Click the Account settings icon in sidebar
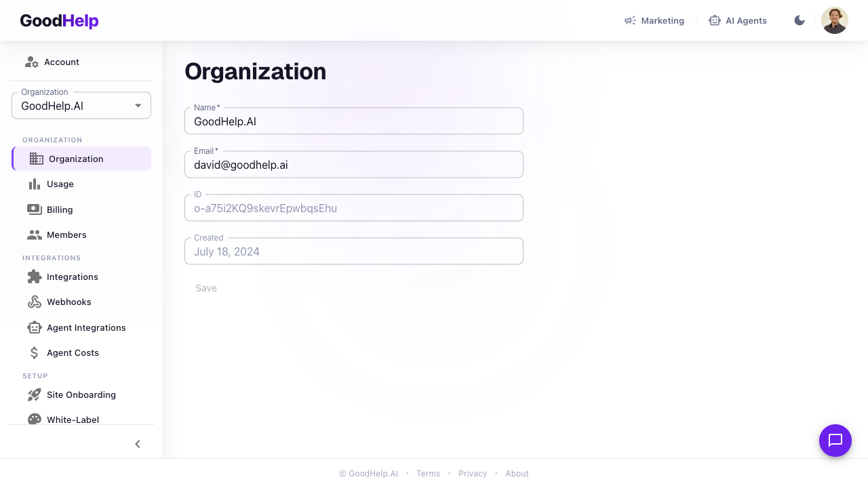The height and width of the screenshot is (488, 868). tap(32, 62)
